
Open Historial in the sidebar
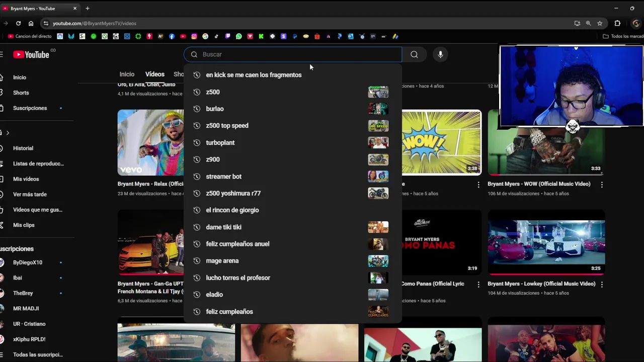(x=23, y=148)
